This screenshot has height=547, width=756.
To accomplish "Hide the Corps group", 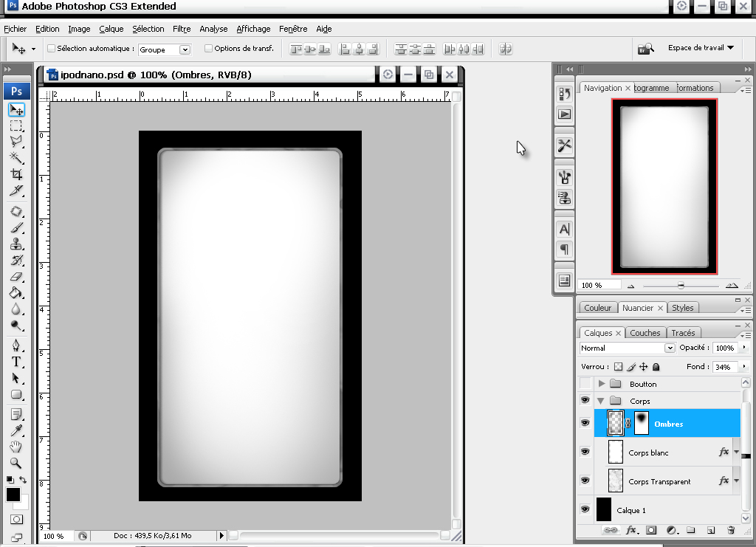I will [585, 400].
